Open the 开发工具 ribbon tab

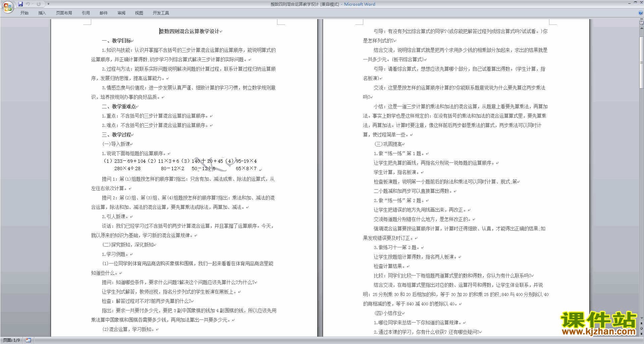coord(161,13)
